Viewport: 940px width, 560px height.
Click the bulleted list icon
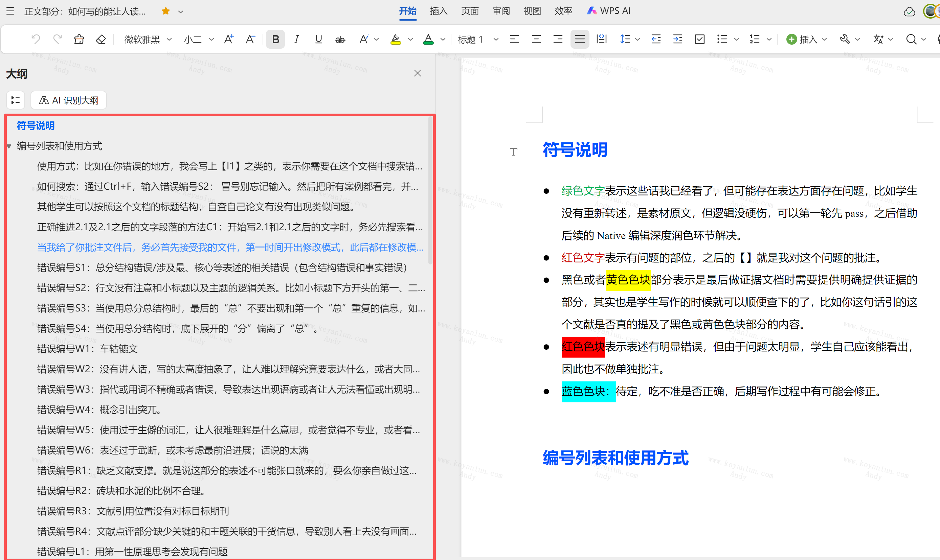[722, 39]
